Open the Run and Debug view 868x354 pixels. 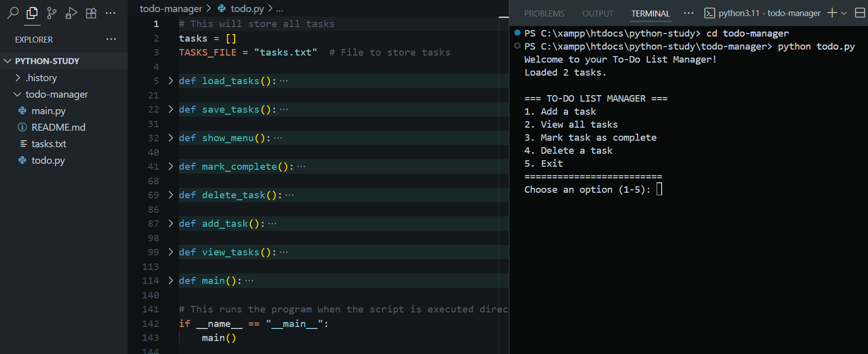71,13
